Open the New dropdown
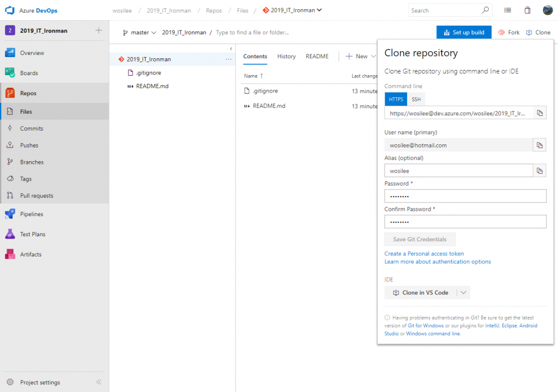The image size is (558, 392). tap(361, 57)
